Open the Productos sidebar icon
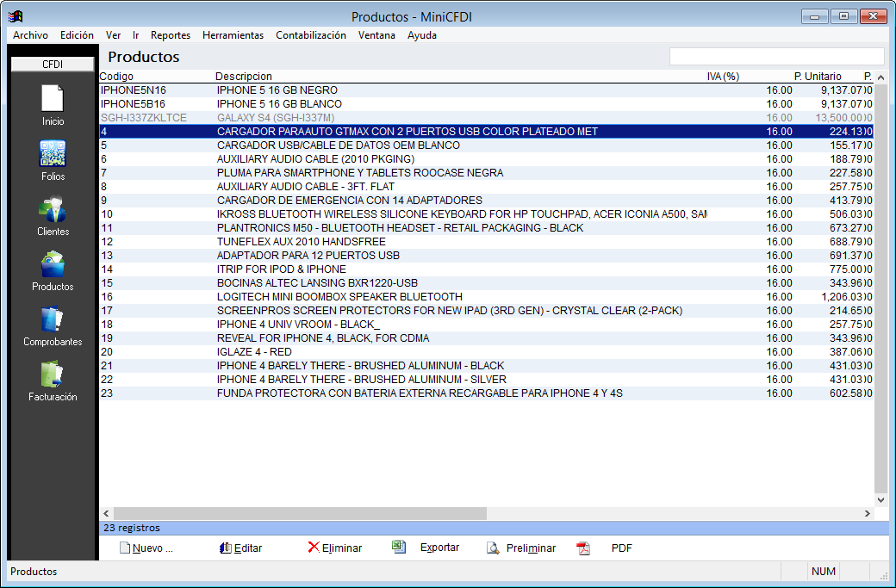The height and width of the screenshot is (588, 896). [x=53, y=263]
